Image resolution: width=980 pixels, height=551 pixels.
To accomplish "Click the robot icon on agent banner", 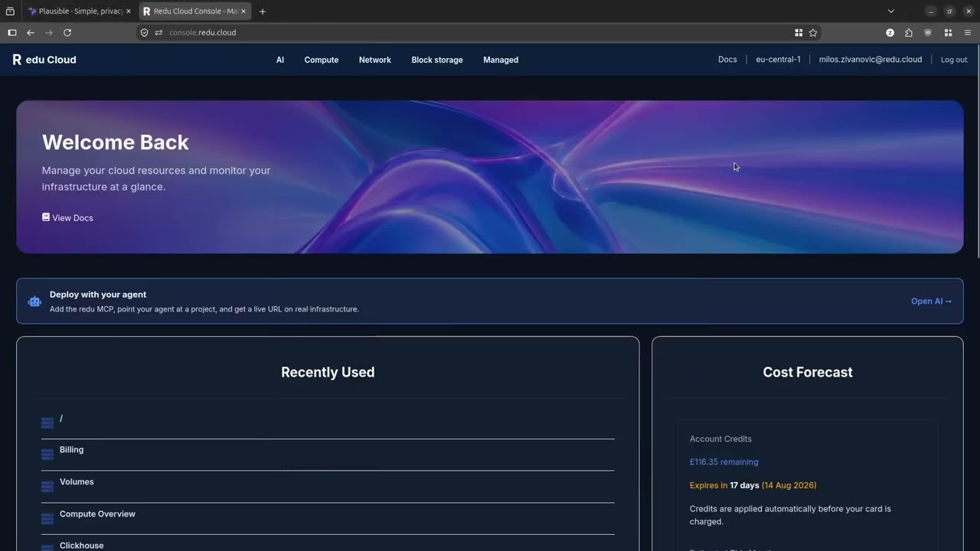I will (34, 302).
